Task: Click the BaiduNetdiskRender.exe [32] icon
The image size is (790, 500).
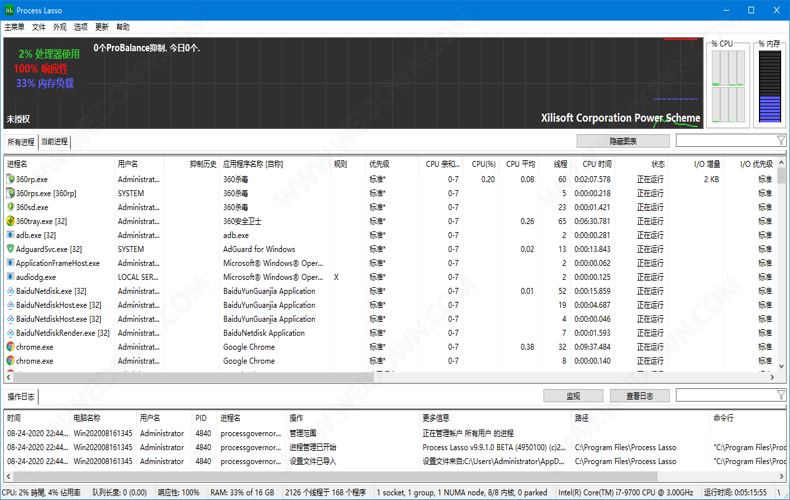Action: pyautogui.click(x=11, y=333)
